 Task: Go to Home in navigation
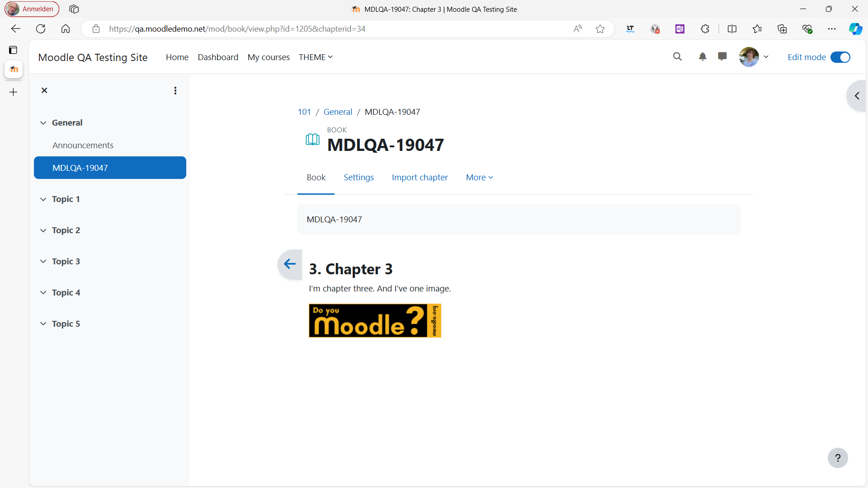tap(177, 57)
